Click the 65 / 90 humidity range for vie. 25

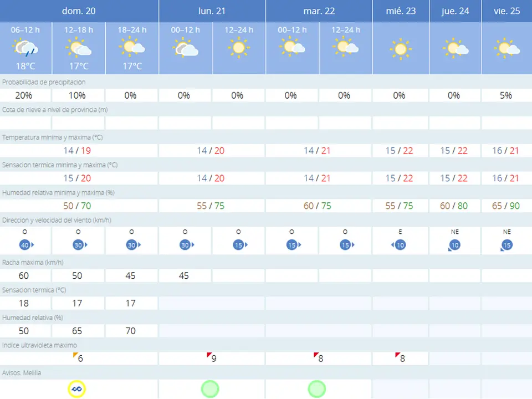505,206
